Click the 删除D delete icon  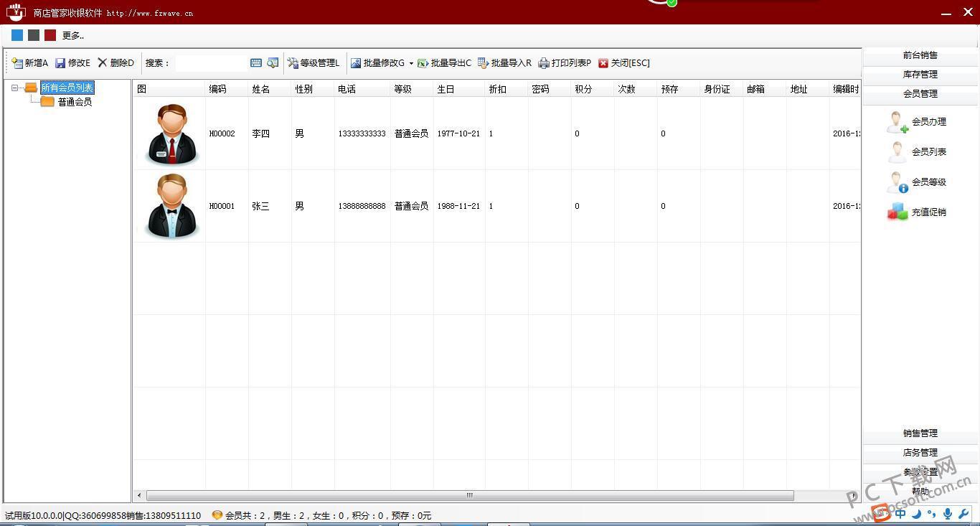[103, 63]
